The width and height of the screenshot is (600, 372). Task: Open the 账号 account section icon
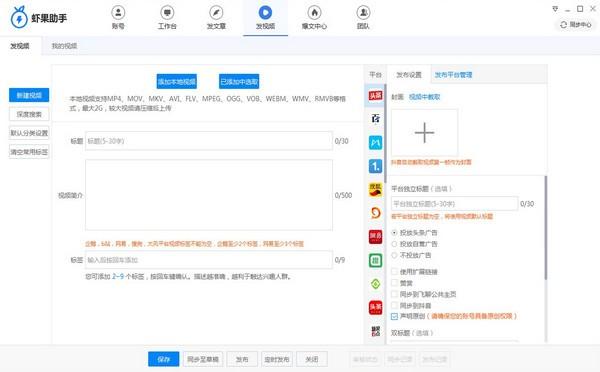coord(118,13)
